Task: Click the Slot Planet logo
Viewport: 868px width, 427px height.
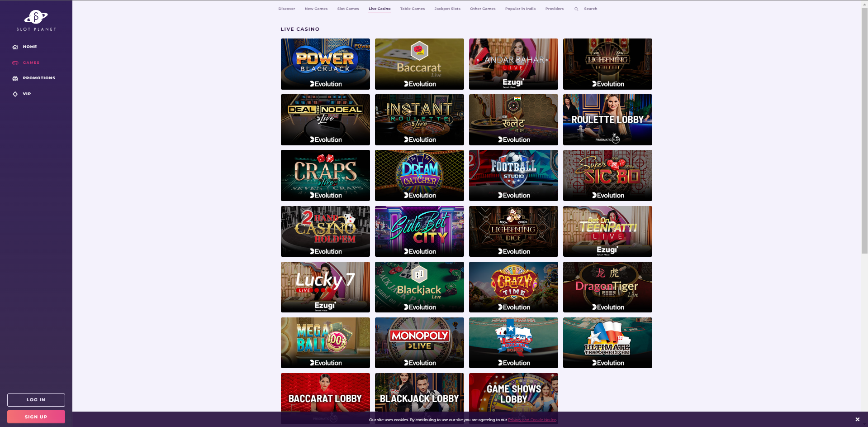Action: pos(36,20)
